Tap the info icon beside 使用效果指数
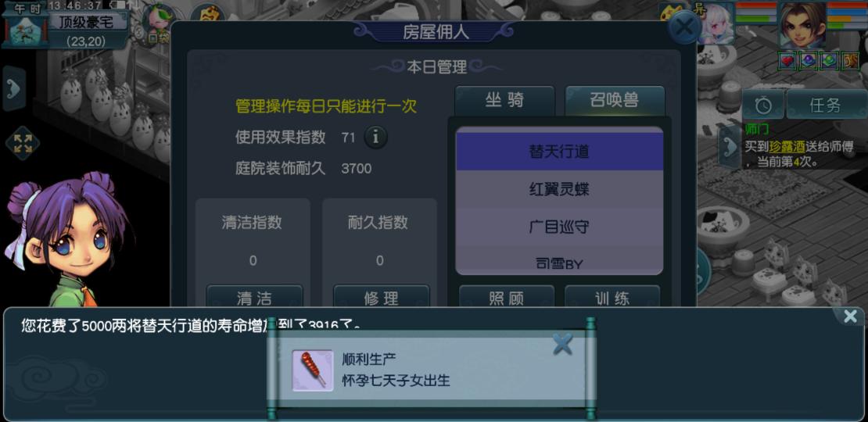Viewport: 868px width, 422px height. (x=375, y=138)
